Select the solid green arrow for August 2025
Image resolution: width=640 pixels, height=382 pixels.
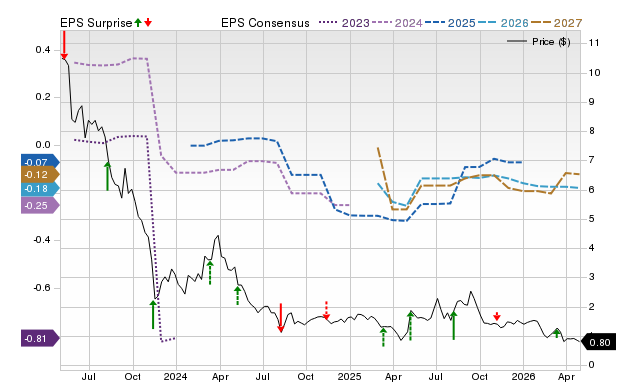(x=453, y=325)
